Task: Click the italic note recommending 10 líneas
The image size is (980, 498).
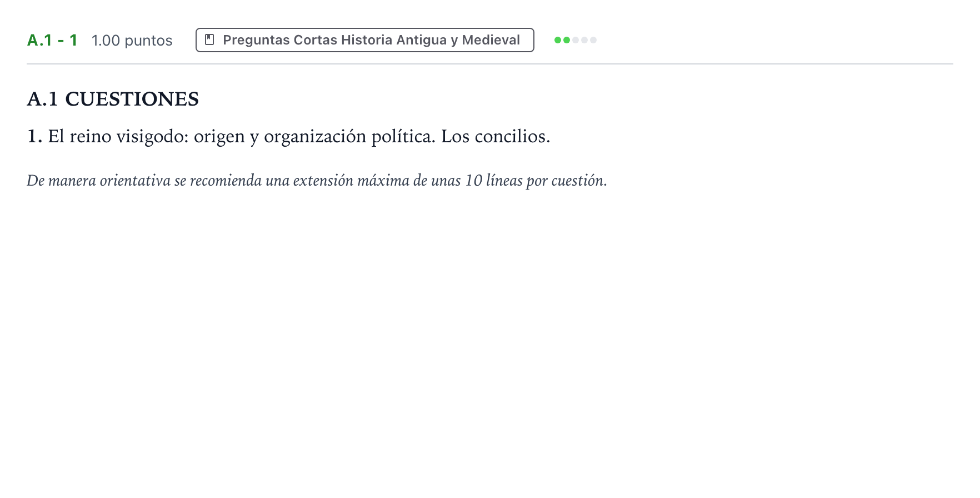Action: click(317, 181)
